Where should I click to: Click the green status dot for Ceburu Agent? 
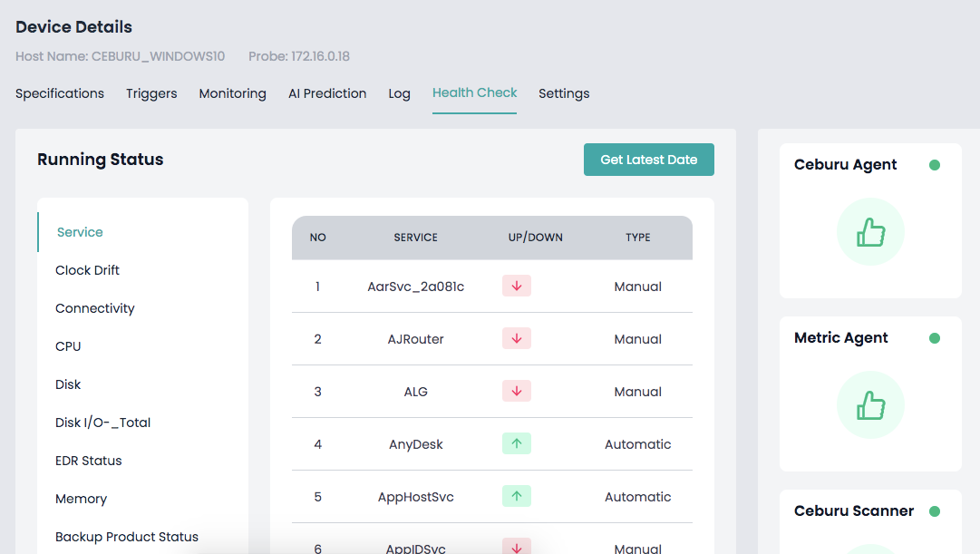click(x=935, y=165)
